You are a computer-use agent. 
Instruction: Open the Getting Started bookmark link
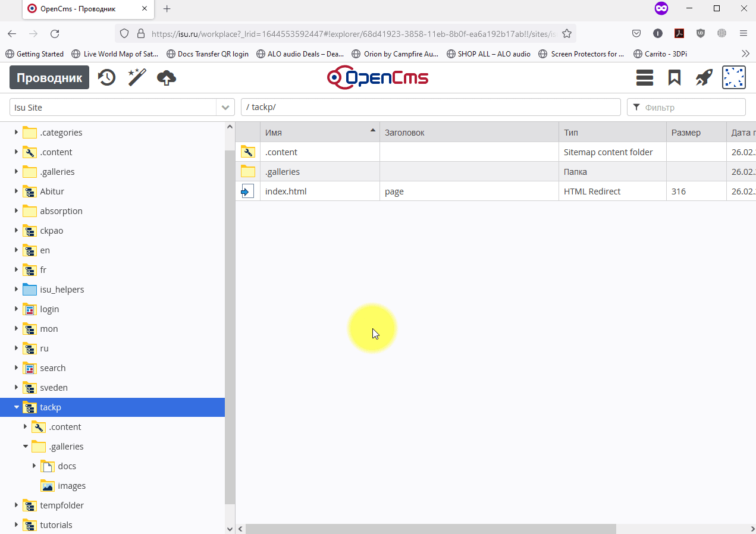(34, 54)
